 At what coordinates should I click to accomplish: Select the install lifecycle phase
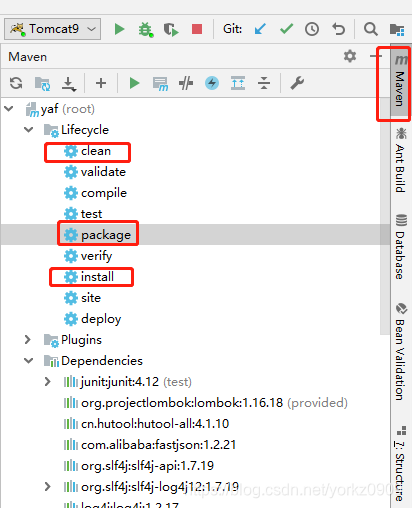click(89, 277)
